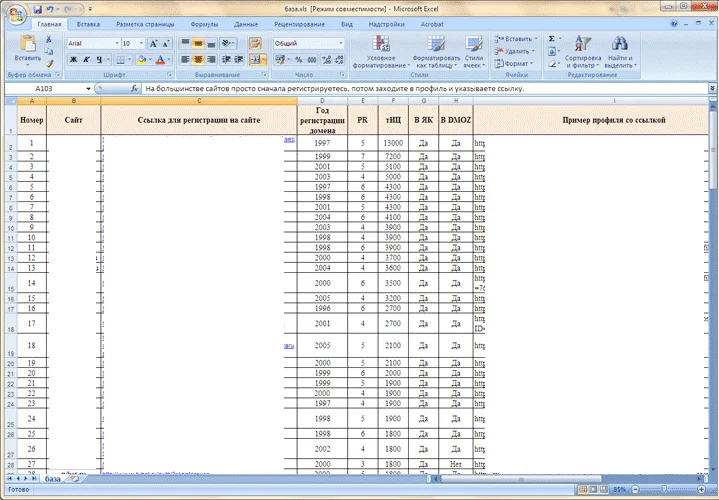This screenshot has height=500, width=719.
Task: Click the Insert Function fx icon
Action: click(x=134, y=89)
